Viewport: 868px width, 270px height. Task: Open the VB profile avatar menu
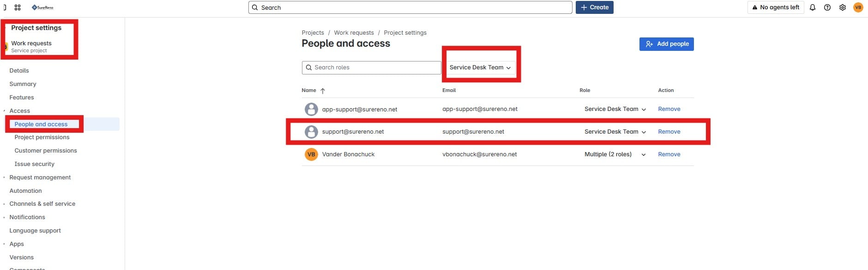pyautogui.click(x=858, y=7)
